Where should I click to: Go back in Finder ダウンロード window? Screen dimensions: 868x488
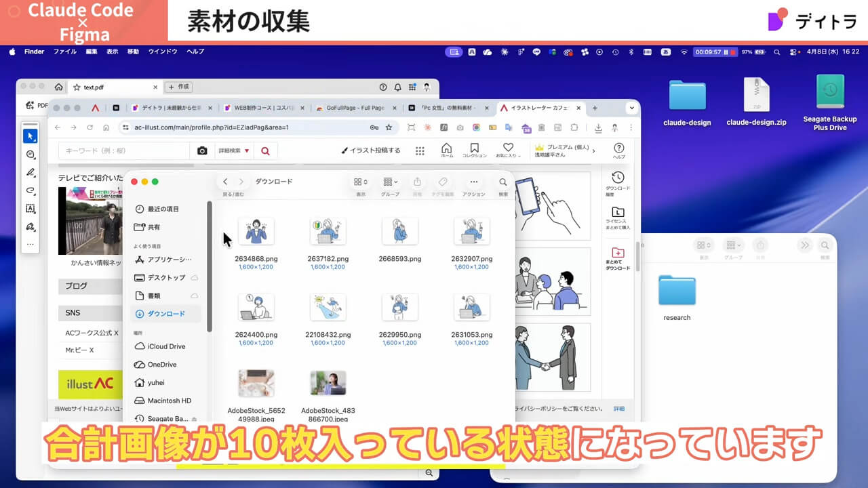click(x=225, y=182)
